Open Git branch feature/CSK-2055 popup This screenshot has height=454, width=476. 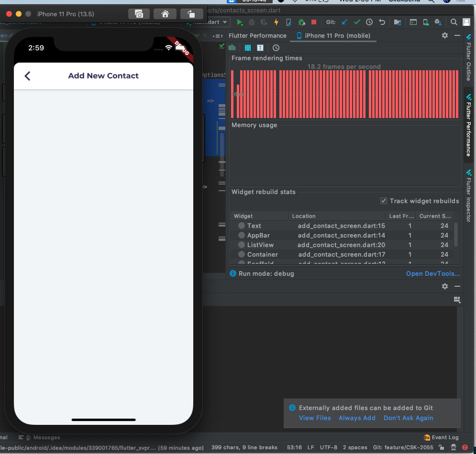pos(403,447)
